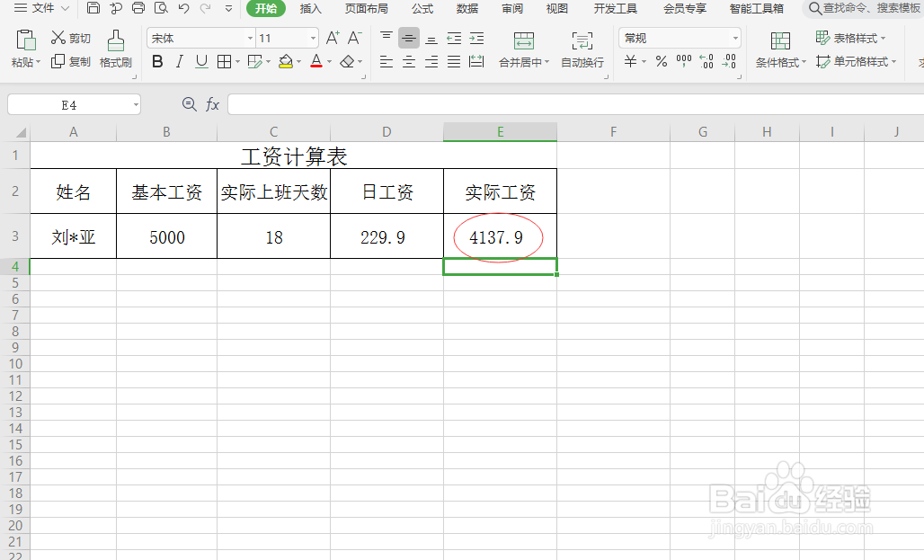924x560 pixels.
Task: Click the 条件格式 conditional formatting button
Action: pos(779,49)
